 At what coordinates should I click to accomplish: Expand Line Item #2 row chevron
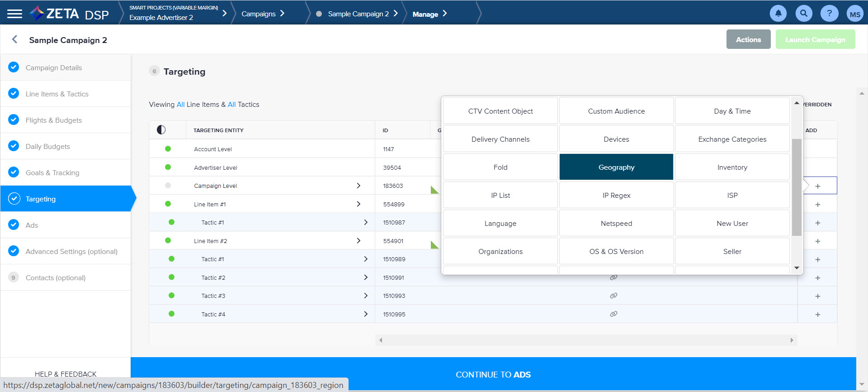point(359,241)
